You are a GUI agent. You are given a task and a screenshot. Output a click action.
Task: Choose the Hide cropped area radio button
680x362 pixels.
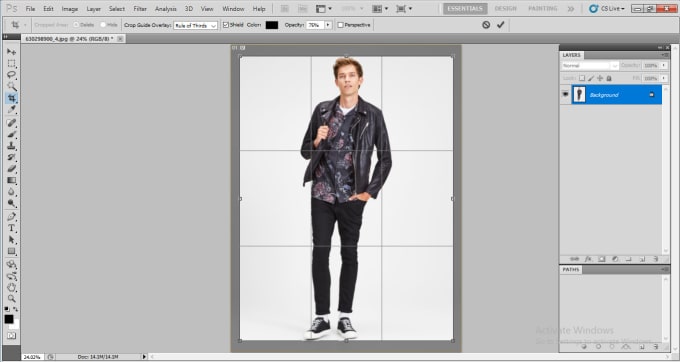click(x=103, y=25)
